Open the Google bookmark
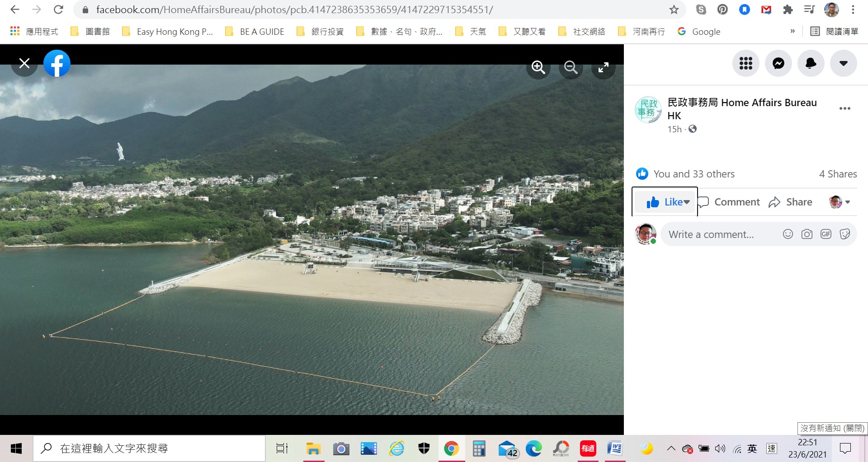This screenshot has height=462, width=868. pyautogui.click(x=699, y=31)
